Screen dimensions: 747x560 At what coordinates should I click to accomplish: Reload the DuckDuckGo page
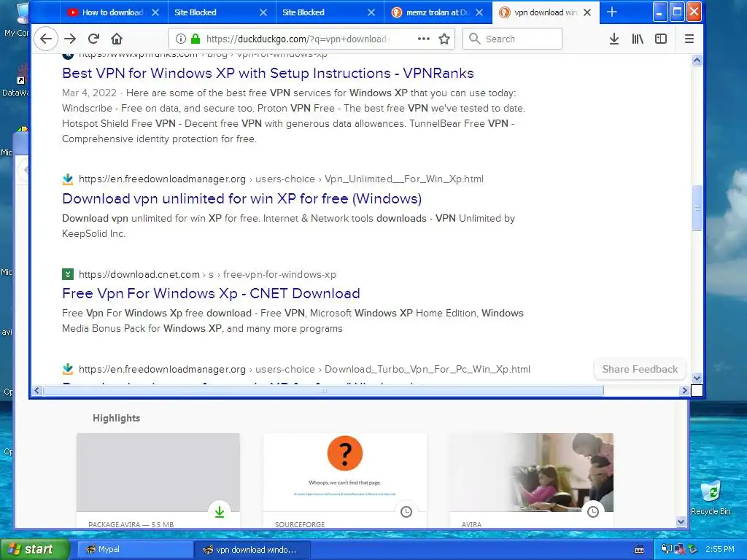pyautogui.click(x=94, y=39)
